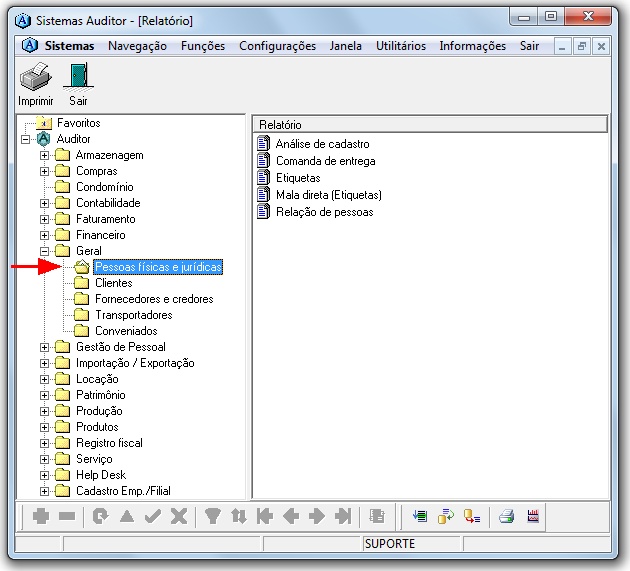
Task: Click the chart report icon in the bottom toolbar
Action: click(x=533, y=516)
